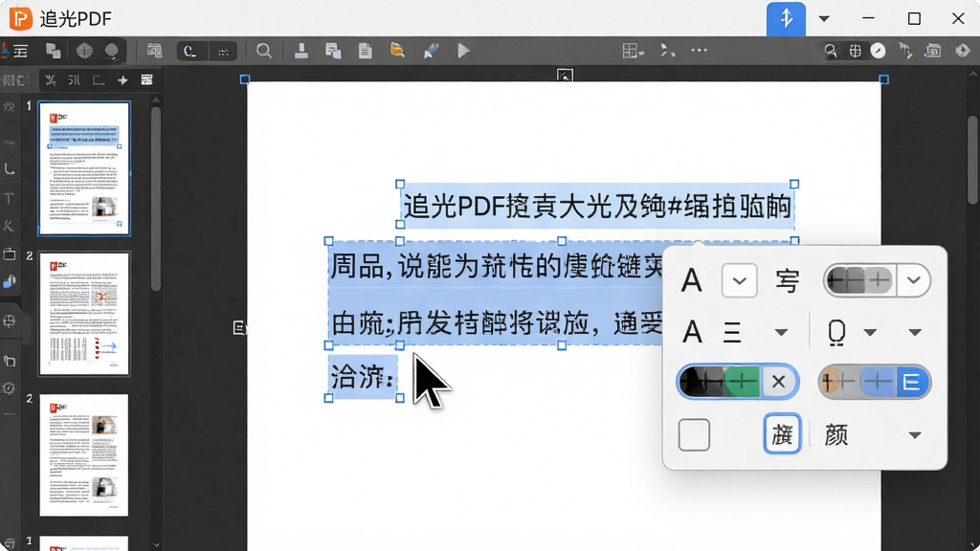Screen dimensions: 980x551
Task: Open the chevron dropdown on gray pill control
Action: (914, 280)
